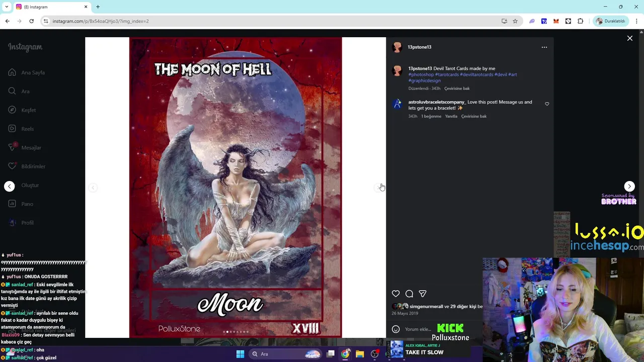Focus the Yorum ekle comment field
Viewport: 644px width, 362px height.
click(x=418, y=329)
